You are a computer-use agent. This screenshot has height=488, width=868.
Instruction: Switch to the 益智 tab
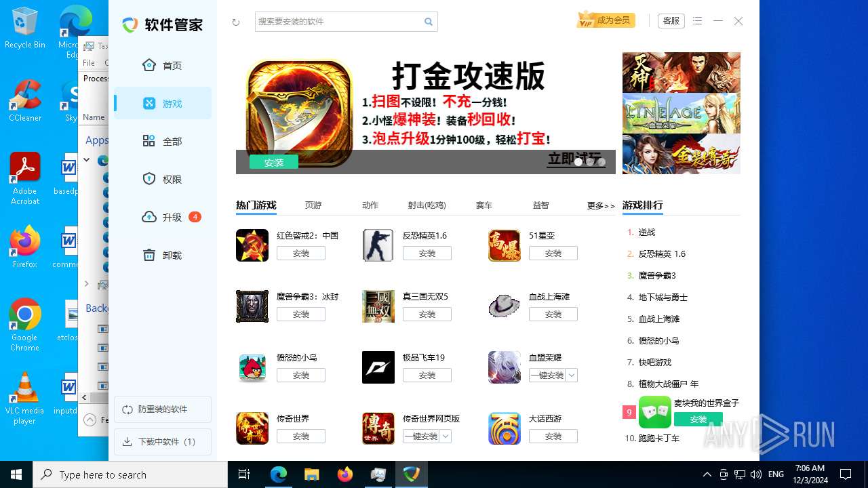(x=541, y=205)
